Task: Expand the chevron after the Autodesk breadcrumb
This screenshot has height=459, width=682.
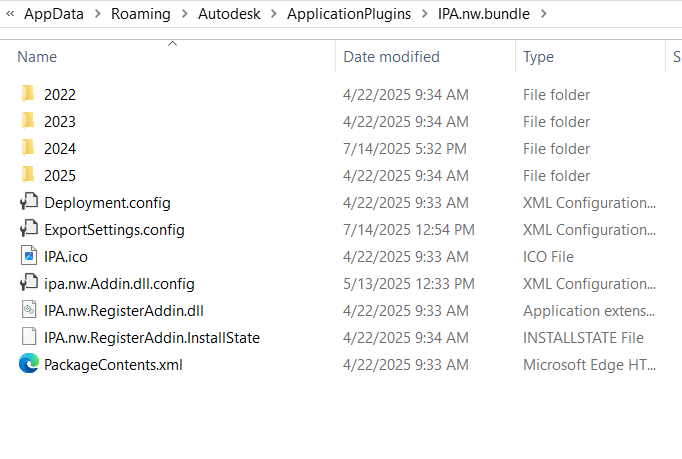Action: [x=272, y=14]
